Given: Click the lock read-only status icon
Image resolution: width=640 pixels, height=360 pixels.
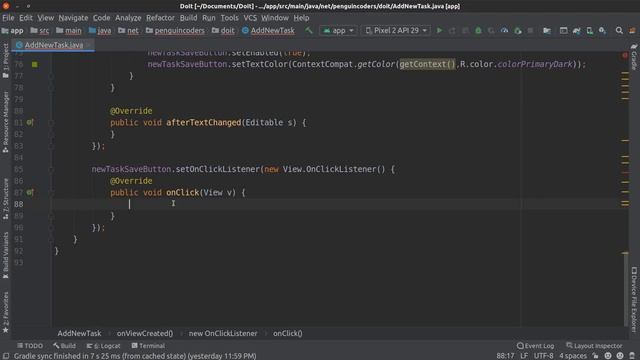Looking at the screenshot, I should pyautogui.click(x=596, y=356).
